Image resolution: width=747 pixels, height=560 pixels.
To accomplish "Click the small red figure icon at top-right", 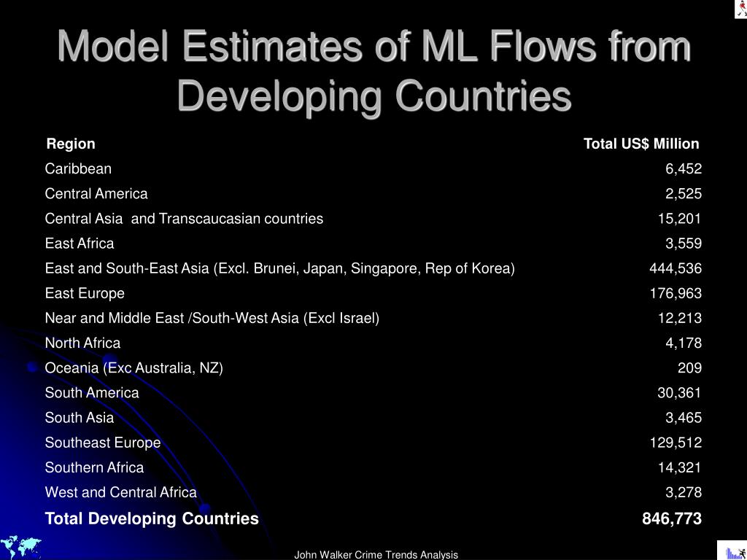I will (740, 9).
